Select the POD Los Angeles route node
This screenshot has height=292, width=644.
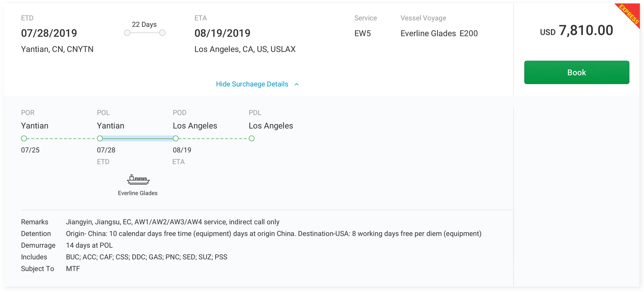176,139
